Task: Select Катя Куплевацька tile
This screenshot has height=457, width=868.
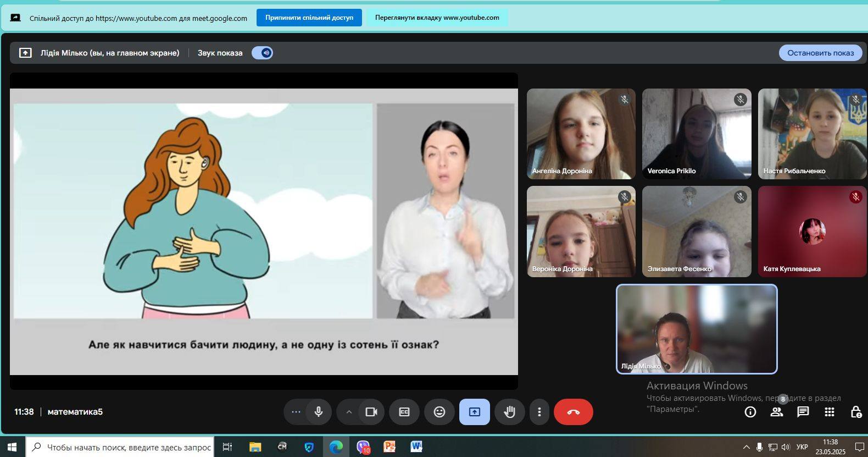Action: [x=812, y=232]
